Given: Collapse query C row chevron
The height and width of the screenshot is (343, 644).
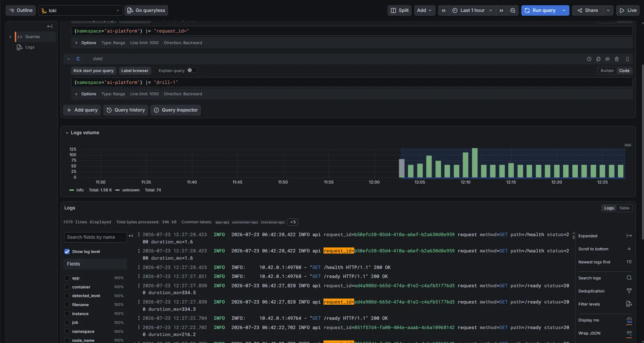Looking at the screenshot, I should [x=68, y=59].
